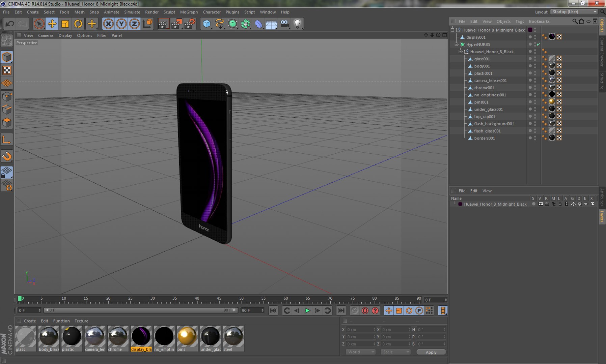Open the Array modeling objects icon
The width and height of the screenshot is (606, 364).
(246, 24)
